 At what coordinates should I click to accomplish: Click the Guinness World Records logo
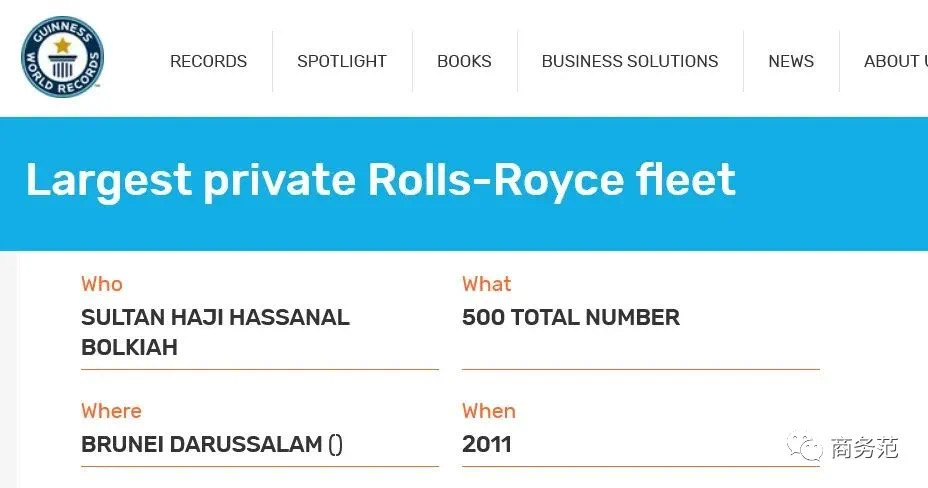click(62, 57)
